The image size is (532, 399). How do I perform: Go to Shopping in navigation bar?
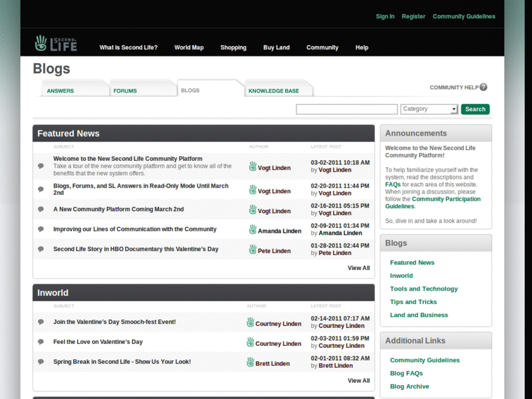point(233,47)
